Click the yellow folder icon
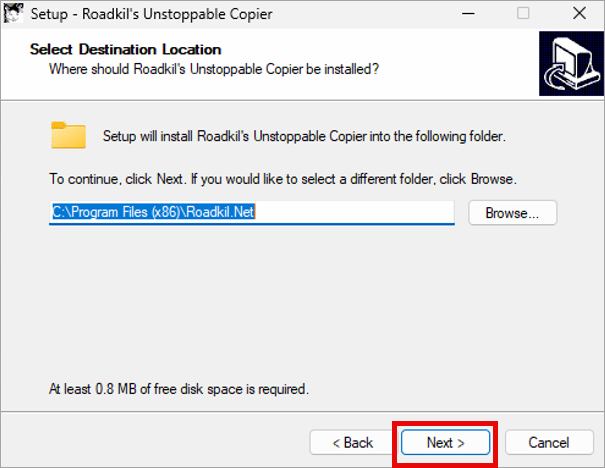Viewport: 605px width, 468px height. (x=70, y=135)
